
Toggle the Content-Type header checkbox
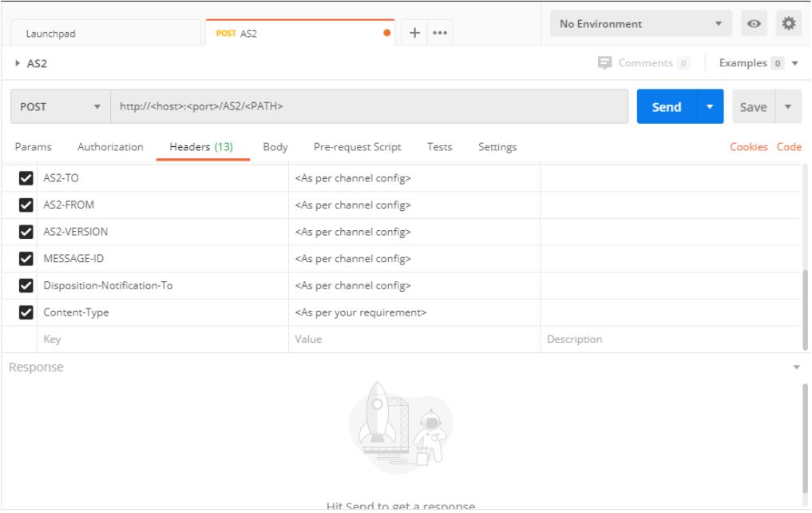26,312
